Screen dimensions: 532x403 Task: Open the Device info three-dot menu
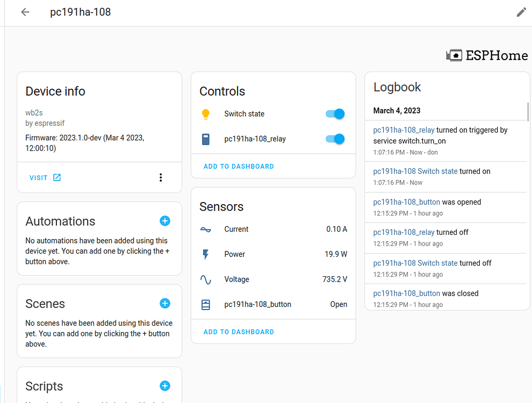click(x=161, y=177)
